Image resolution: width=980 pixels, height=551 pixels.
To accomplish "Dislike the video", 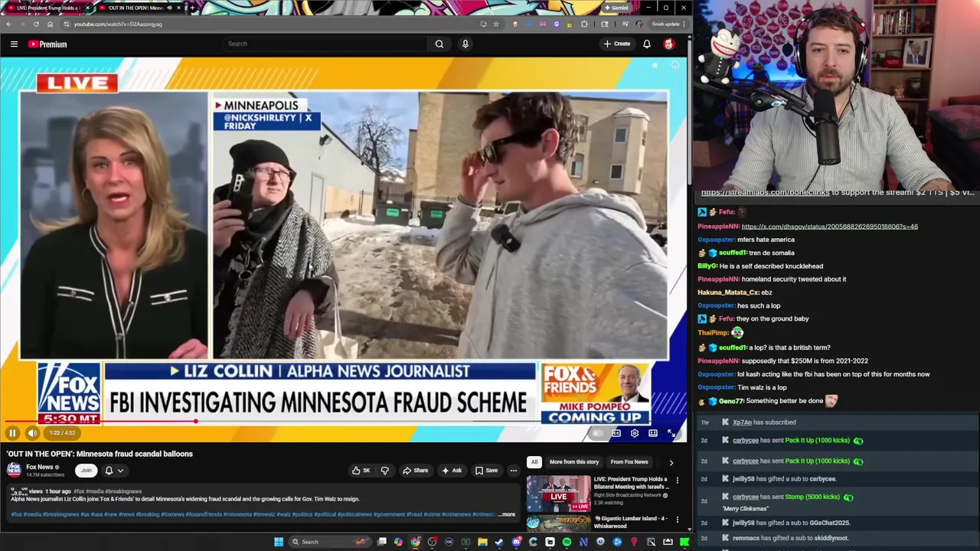I will pyautogui.click(x=385, y=471).
